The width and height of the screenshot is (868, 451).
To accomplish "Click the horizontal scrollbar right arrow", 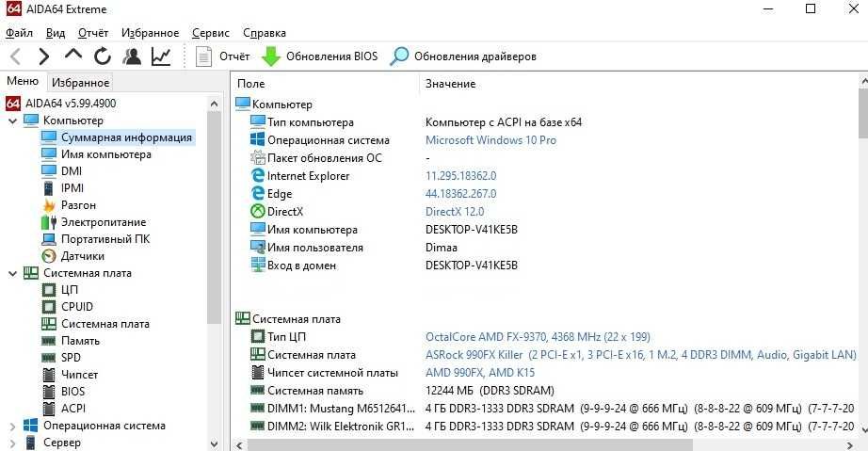I will [850, 445].
